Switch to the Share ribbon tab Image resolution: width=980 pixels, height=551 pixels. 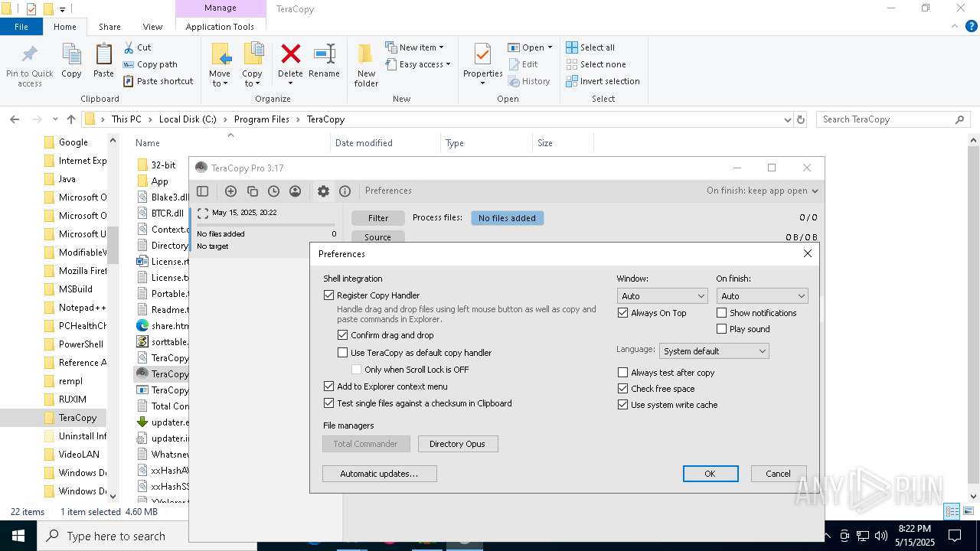pyautogui.click(x=109, y=27)
